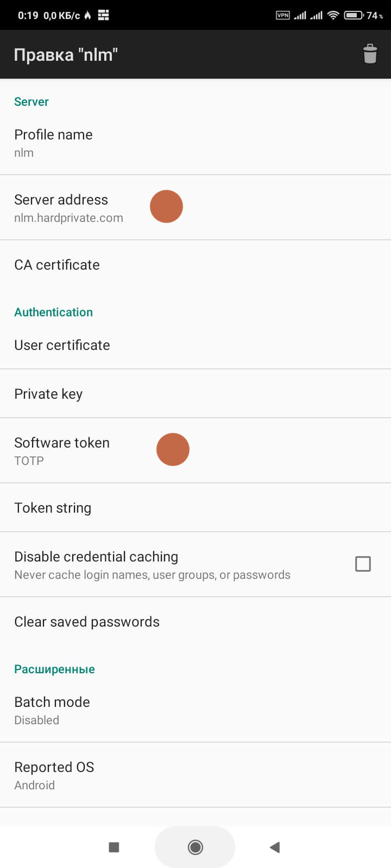The width and height of the screenshot is (391, 868).
Task: Tap the firewall brick icon in status bar
Action: (x=103, y=15)
